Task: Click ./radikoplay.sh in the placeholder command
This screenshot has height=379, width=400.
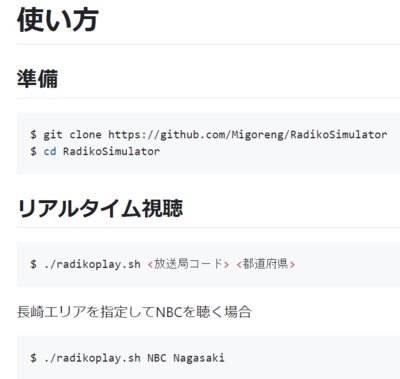Action: click(x=92, y=264)
